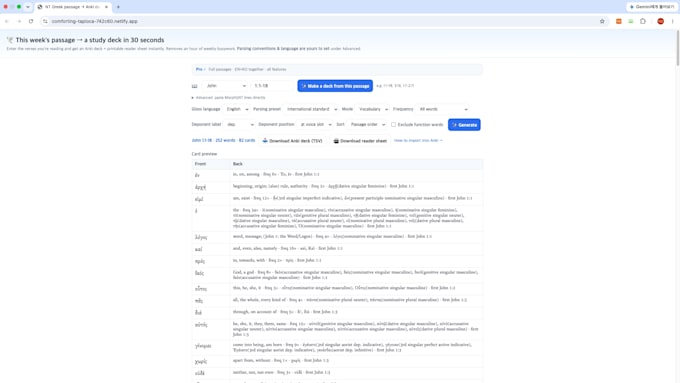This screenshot has width=680, height=383.
Task: Click the blue Generate button
Action: [x=464, y=125]
